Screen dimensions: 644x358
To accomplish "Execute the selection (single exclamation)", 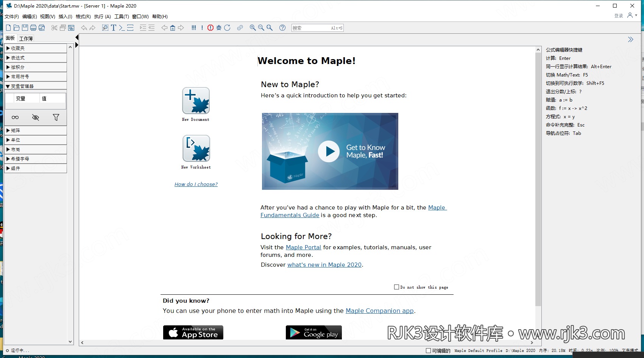I will pos(202,28).
